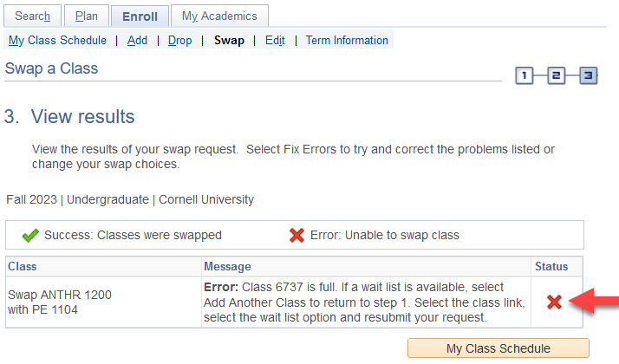Click the red arrow pointing at status
The image size is (619, 364).
coord(597,302)
